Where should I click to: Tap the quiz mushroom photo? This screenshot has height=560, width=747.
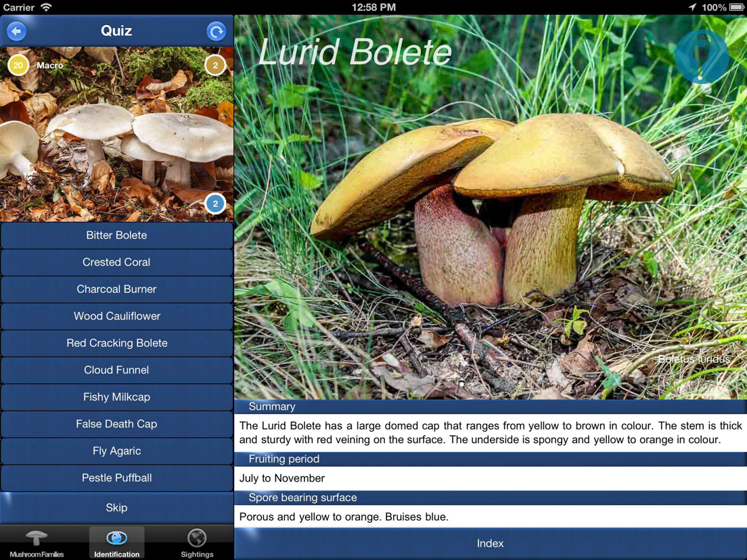pos(116,135)
